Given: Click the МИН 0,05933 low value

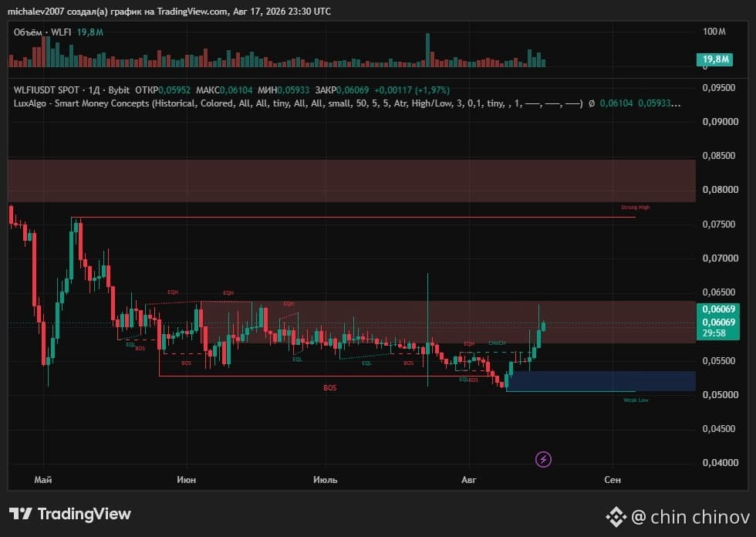Looking at the screenshot, I should (x=284, y=90).
